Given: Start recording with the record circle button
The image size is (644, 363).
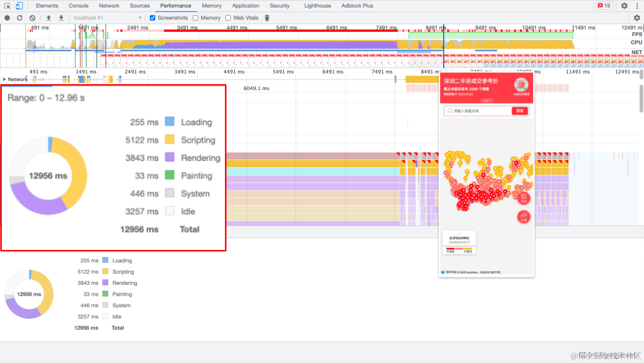Looking at the screenshot, I should pos(7,18).
